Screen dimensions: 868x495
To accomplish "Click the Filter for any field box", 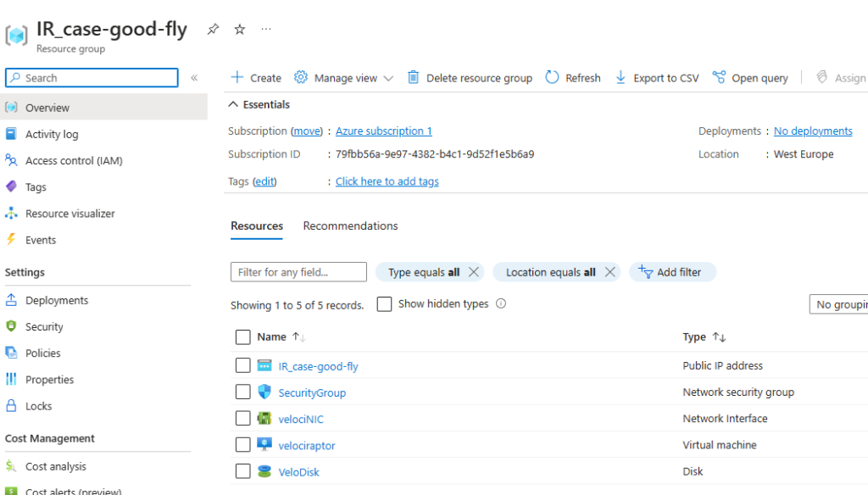I will [x=298, y=272].
